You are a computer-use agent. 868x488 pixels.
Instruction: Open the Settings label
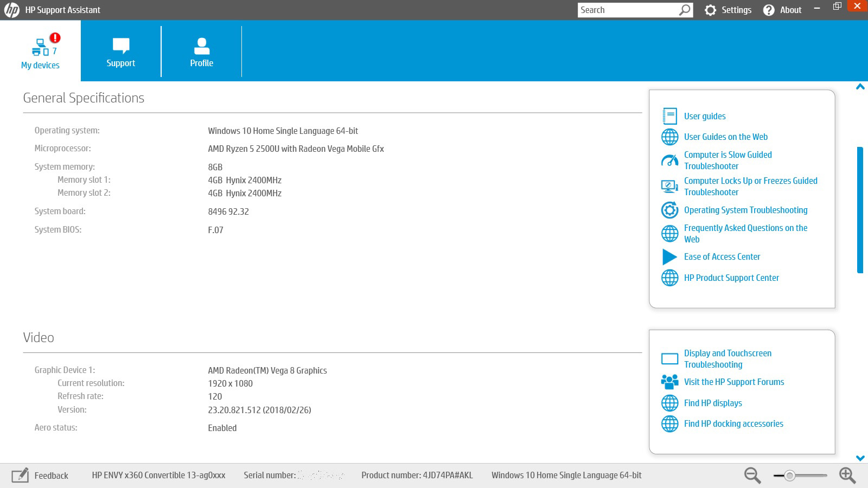[x=736, y=10]
